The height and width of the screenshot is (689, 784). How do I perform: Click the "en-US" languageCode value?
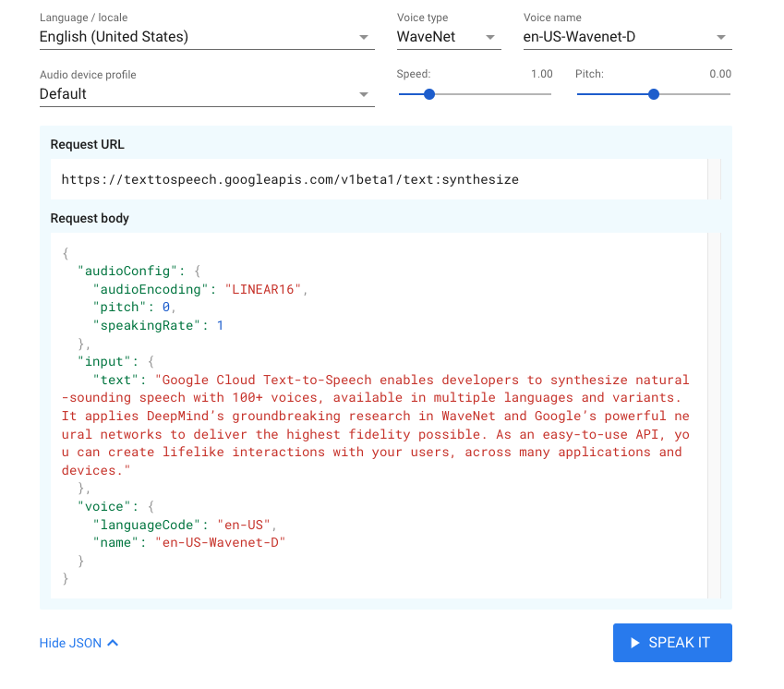(x=244, y=525)
